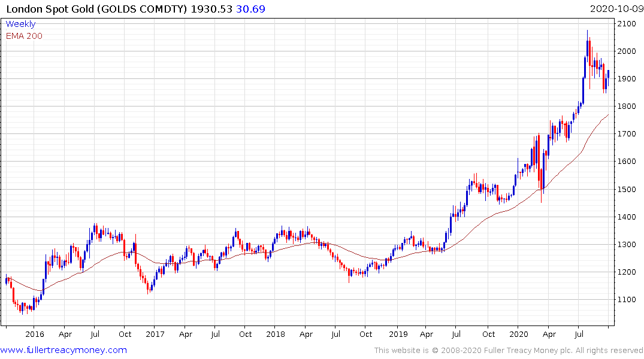Click the 2000 price axis label
This screenshot has width=644, height=359.
[627, 51]
